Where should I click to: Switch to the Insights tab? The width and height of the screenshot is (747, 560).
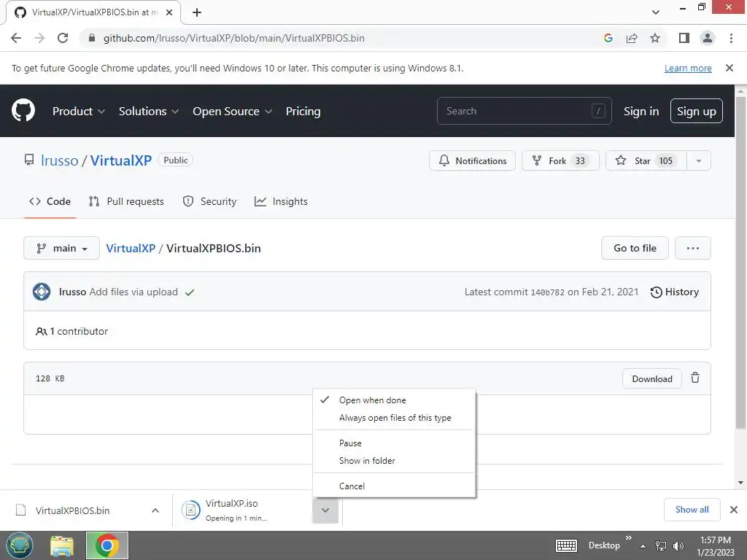(x=281, y=201)
